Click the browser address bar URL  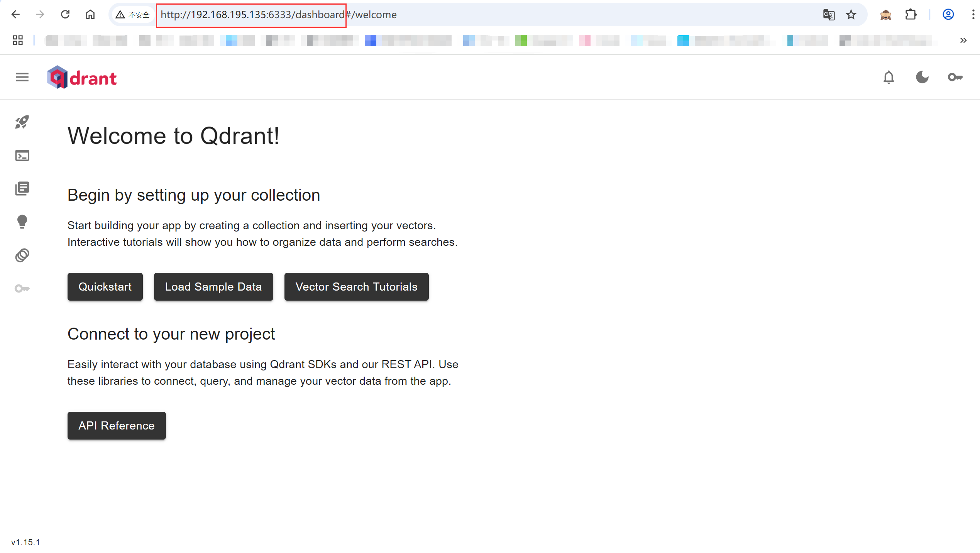[278, 15]
